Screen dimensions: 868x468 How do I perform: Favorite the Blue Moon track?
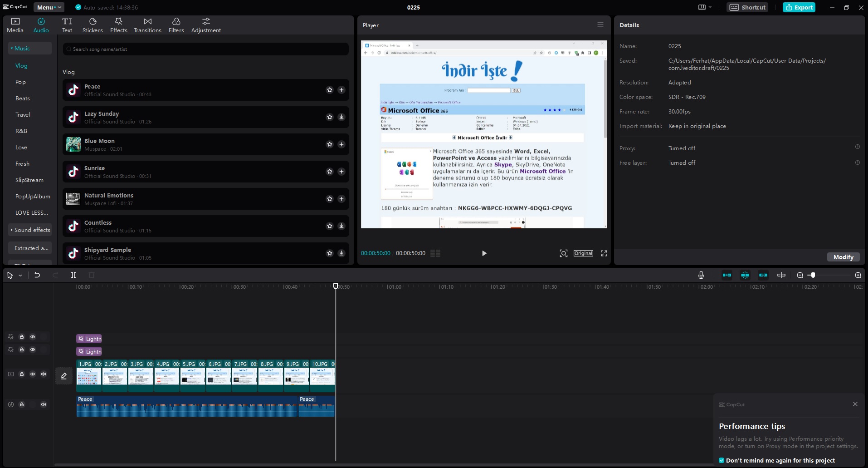330,144
